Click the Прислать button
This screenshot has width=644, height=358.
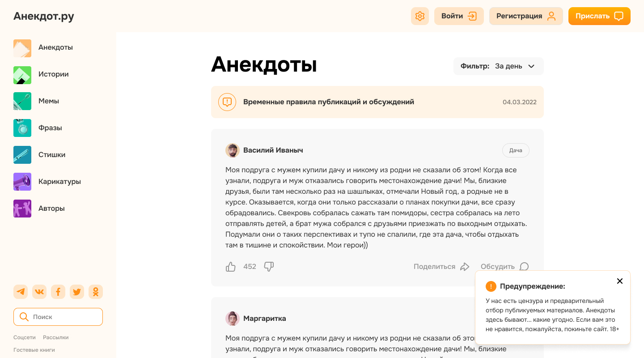599,16
